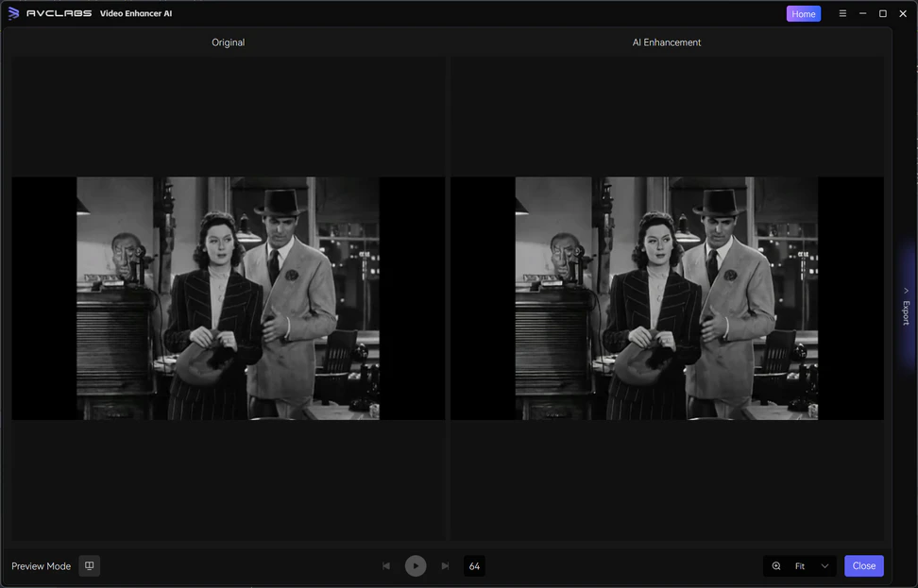Screen dimensions: 918x588
Task: Jump to the previous frame
Action: pyautogui.click(x=386, y=565)
